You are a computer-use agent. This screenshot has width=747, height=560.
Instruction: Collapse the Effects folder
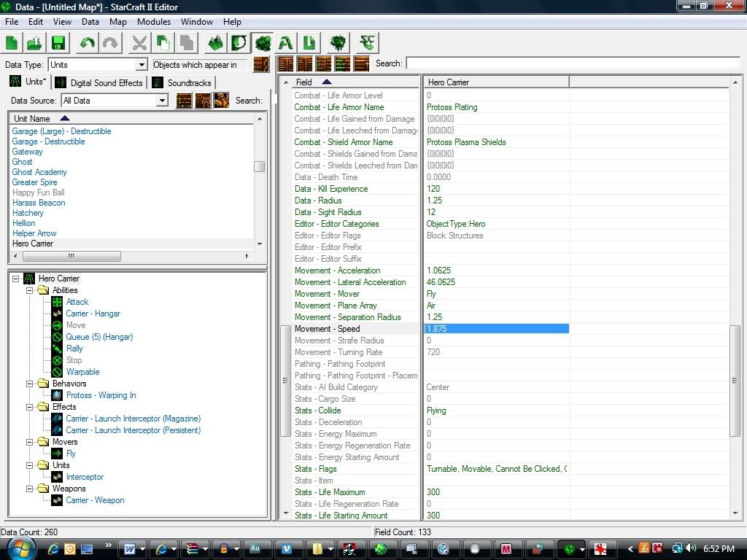coord(29,407)
